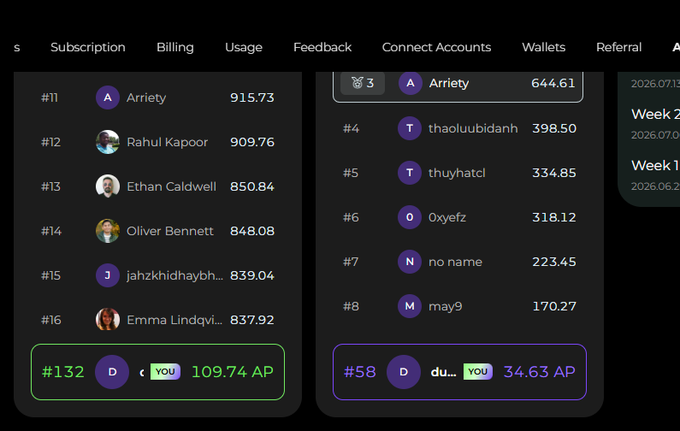
Task: Click the score 850.84
Action: tap(252, 186)
